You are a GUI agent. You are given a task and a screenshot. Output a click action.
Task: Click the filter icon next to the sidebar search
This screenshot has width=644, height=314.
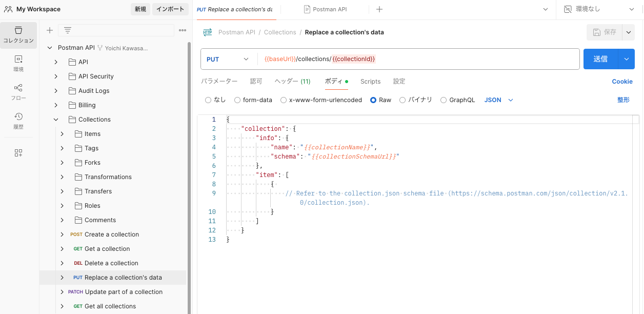(x=67, y=30)
